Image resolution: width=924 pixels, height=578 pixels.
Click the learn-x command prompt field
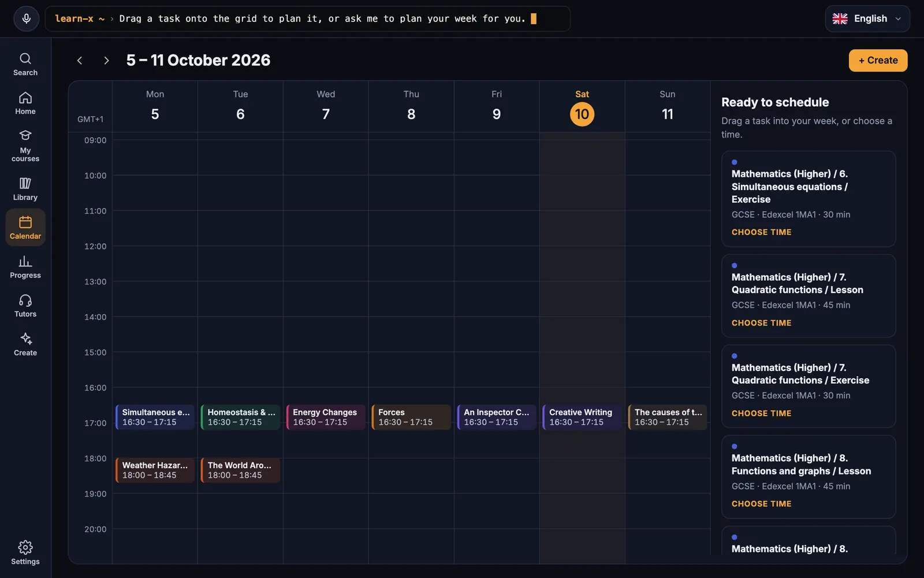[307, 18]
